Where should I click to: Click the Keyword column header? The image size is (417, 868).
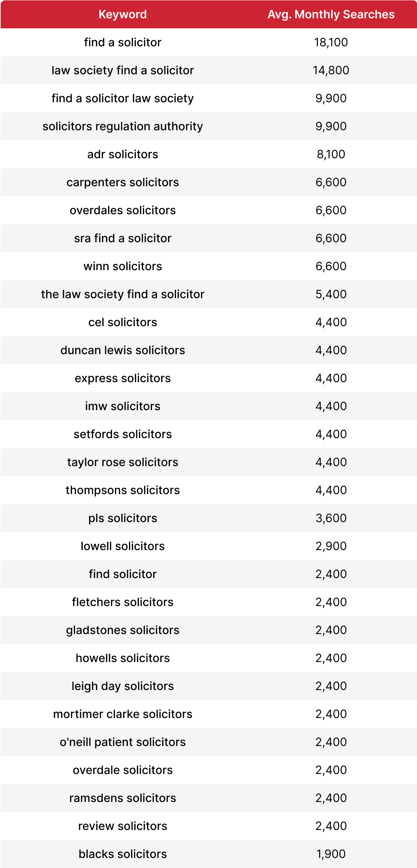pyautogui.click(x=122, y=14)
